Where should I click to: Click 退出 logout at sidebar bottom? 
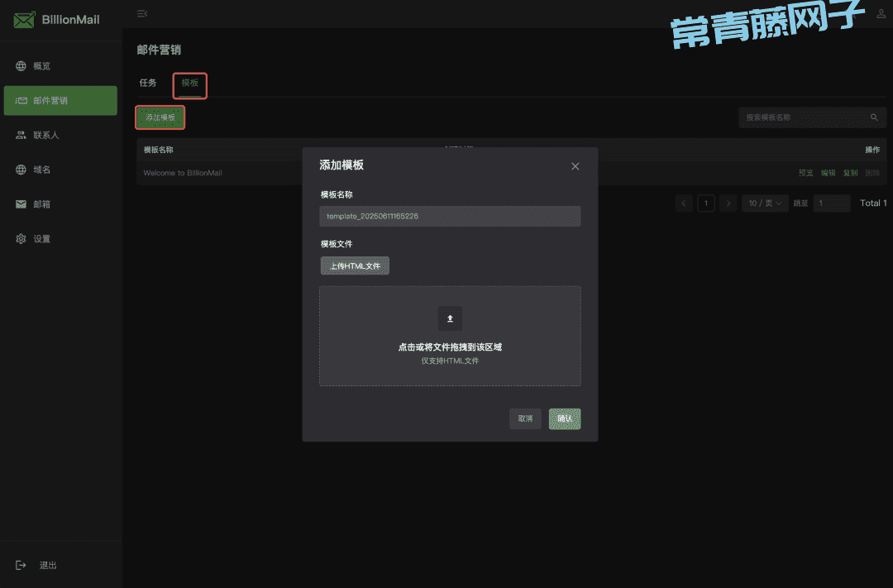48,566
